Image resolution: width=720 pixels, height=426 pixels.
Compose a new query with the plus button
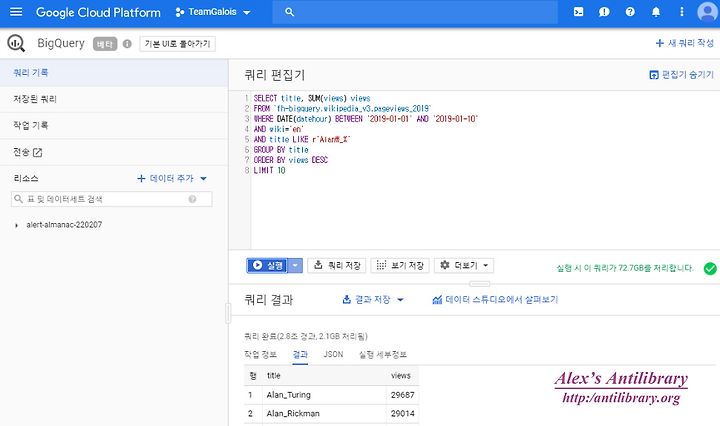pos(684,43)
